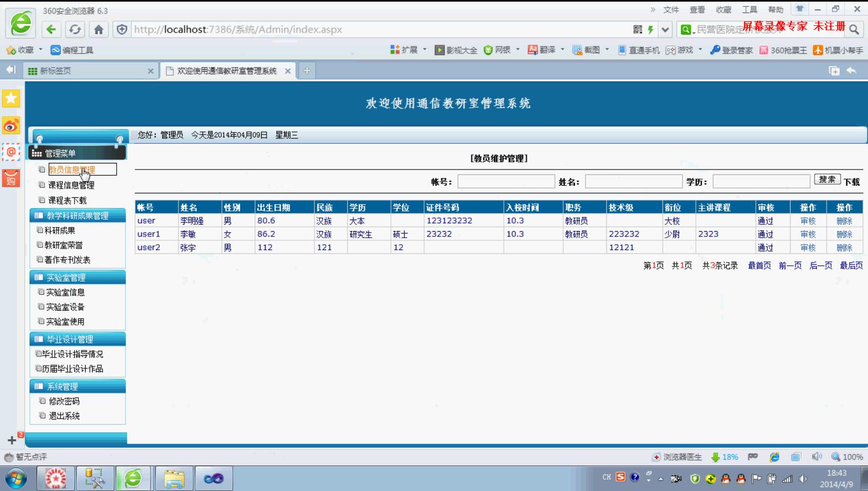Click 退出系统 to log out

[64, 416]
